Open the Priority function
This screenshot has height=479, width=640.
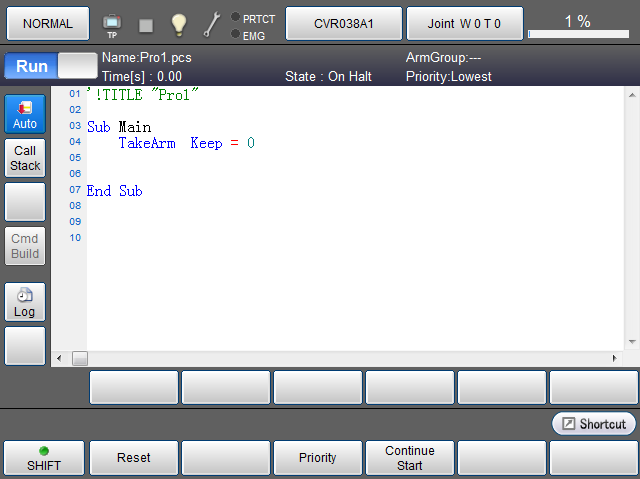(318, 458)
